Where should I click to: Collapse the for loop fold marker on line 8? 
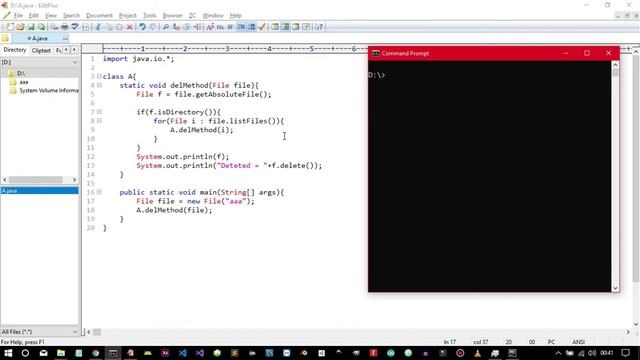99,121
